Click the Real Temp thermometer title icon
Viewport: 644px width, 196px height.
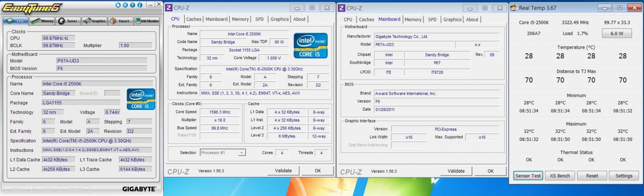[x=514, y=8]
